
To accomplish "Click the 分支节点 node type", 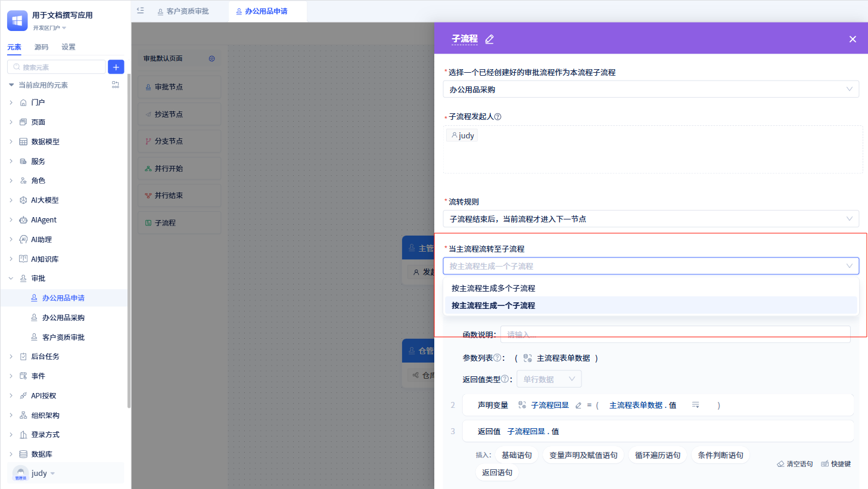I will [179, 141].
